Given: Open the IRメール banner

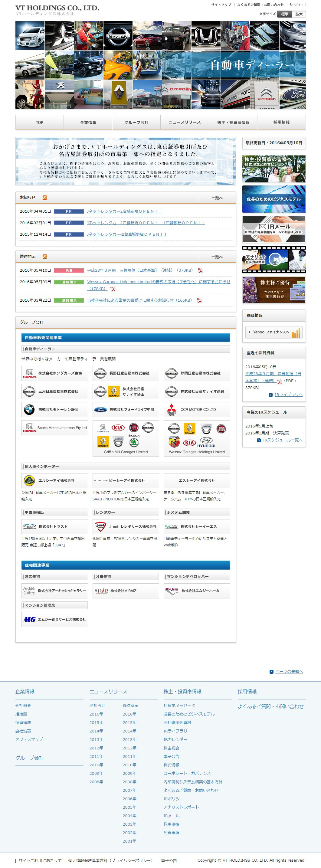Looking at the screenshot, I should pos(274,229).
